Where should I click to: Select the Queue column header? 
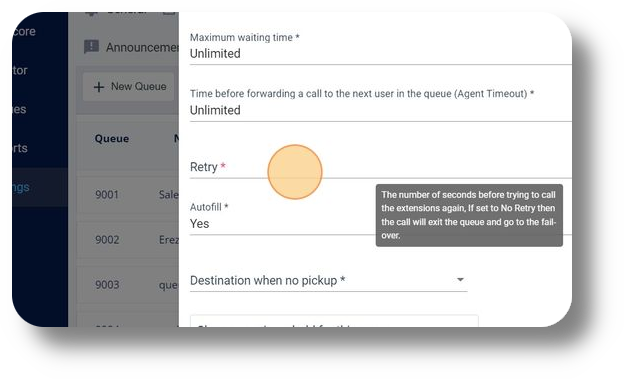click(x=112, y=139)
